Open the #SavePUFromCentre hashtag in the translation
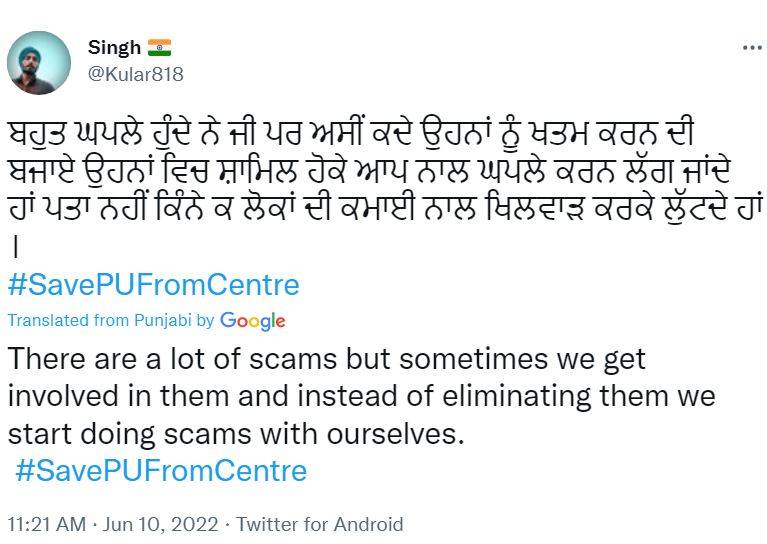Image resolution: width=767 pixels, height=544 pixels. tap(161, 471)
